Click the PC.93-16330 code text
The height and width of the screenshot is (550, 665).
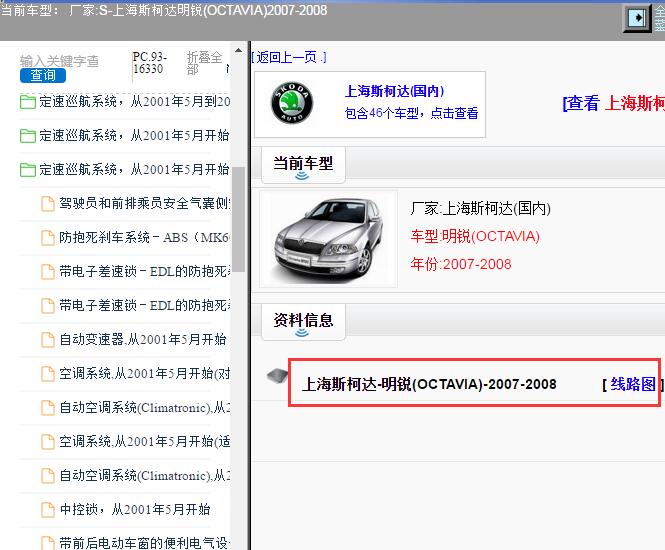pos(149,63)
